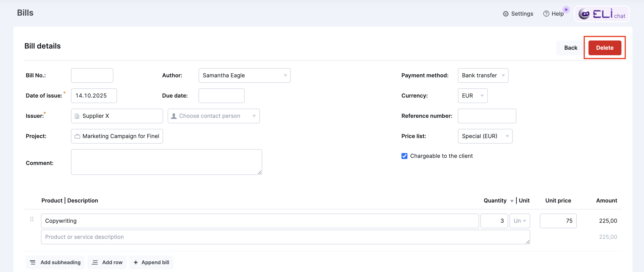Open Settings link in header
The width and height of the screenshot is (644, 272).
pyautogui.click(x=518, y=14)
